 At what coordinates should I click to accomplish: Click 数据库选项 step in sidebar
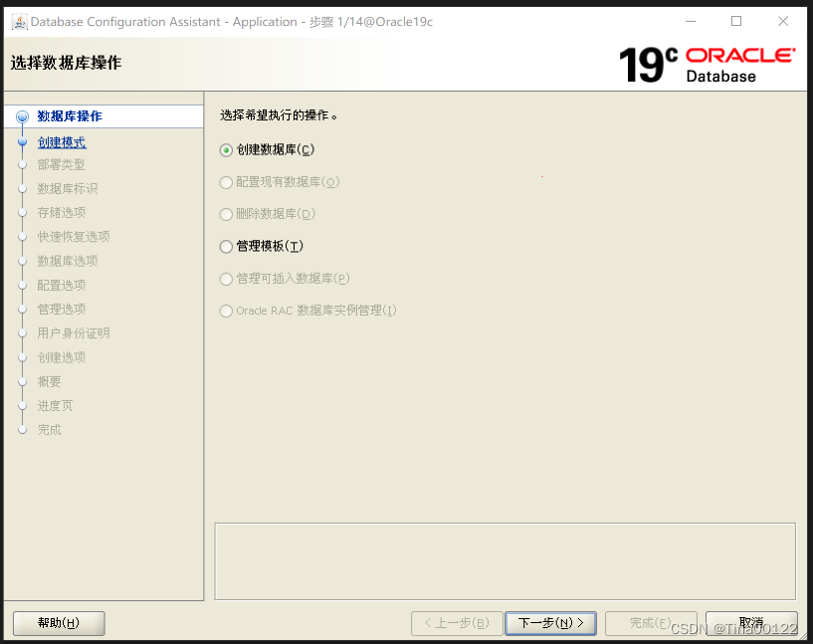click(x=68, y=261)
